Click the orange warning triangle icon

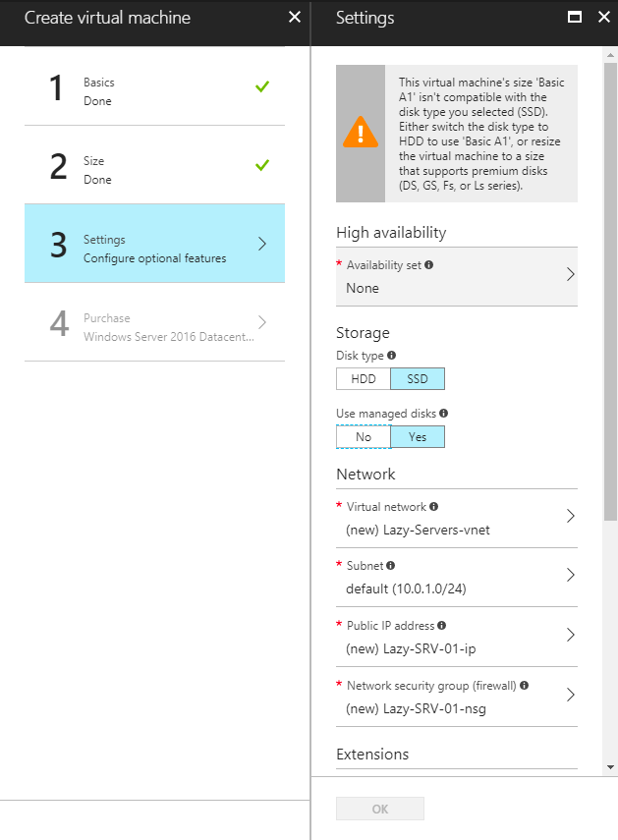(x=361, y=133)
